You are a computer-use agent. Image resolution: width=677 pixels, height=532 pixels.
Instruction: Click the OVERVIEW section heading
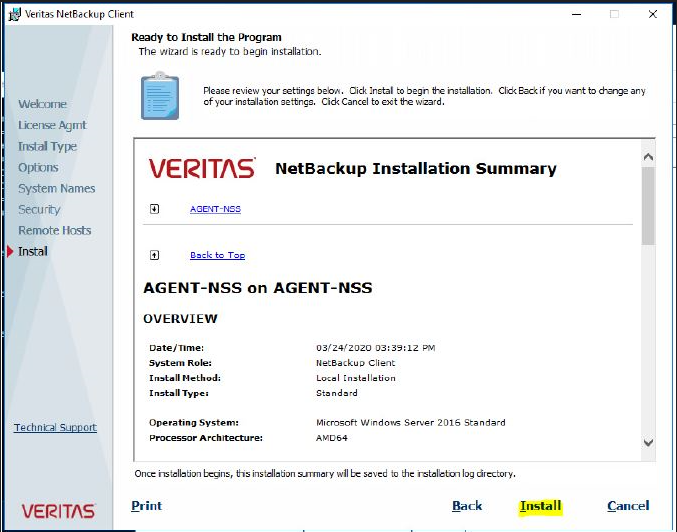tap(180, 319)
